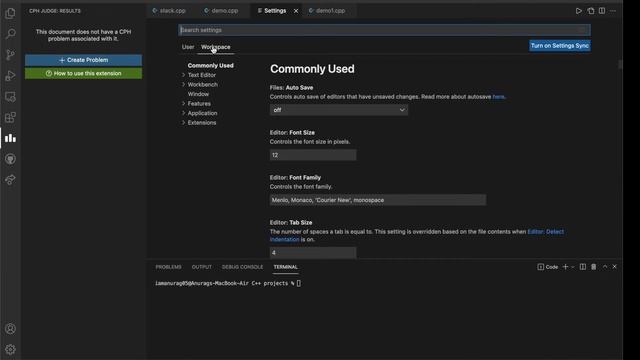
Task: Open the Live Share icon in activity bar
Action: click(x=11, y=180)
